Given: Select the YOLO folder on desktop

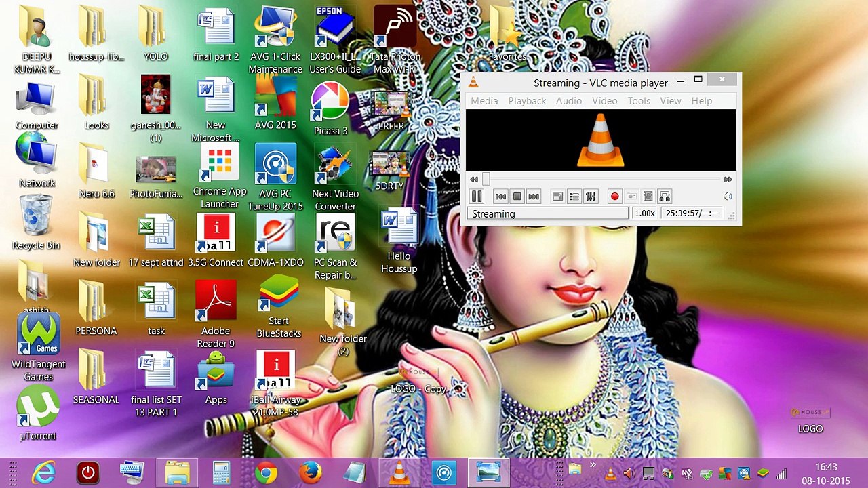Looking at the screenshot, I should 155,34.
